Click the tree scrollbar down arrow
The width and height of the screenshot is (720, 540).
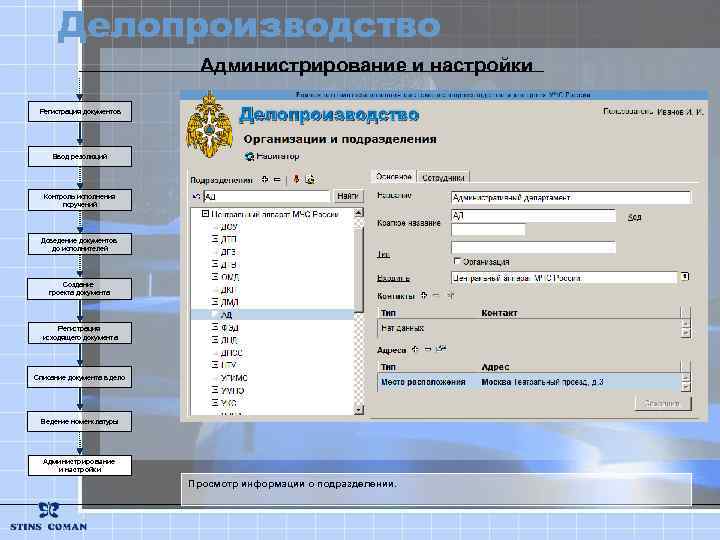point(359,410)
